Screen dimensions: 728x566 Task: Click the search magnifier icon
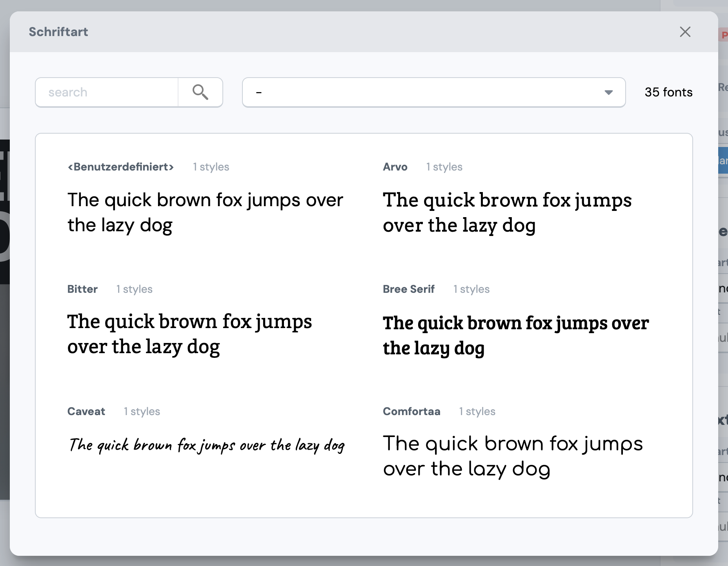coord(200,92)
